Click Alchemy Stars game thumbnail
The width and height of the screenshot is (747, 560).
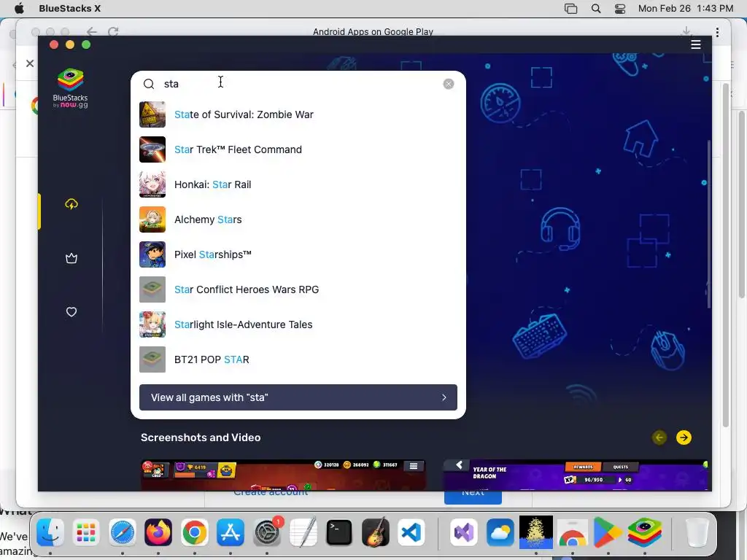[x=152, y=219]
